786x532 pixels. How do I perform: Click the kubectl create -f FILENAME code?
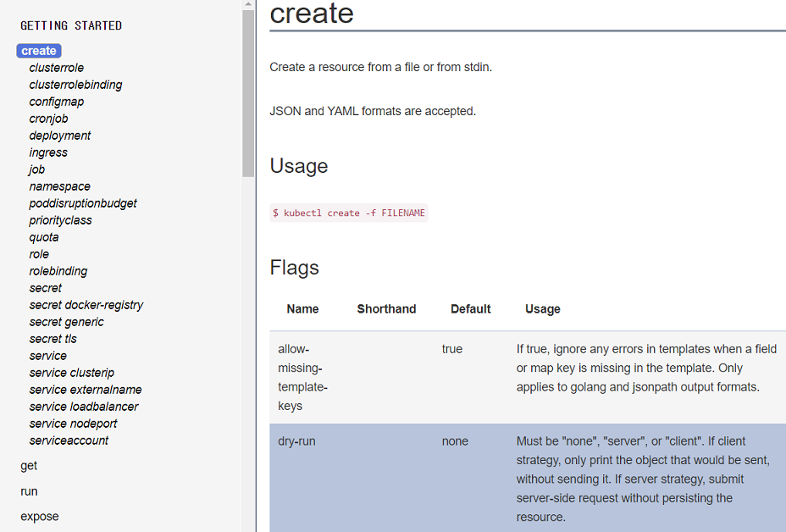tap(349, 213)
